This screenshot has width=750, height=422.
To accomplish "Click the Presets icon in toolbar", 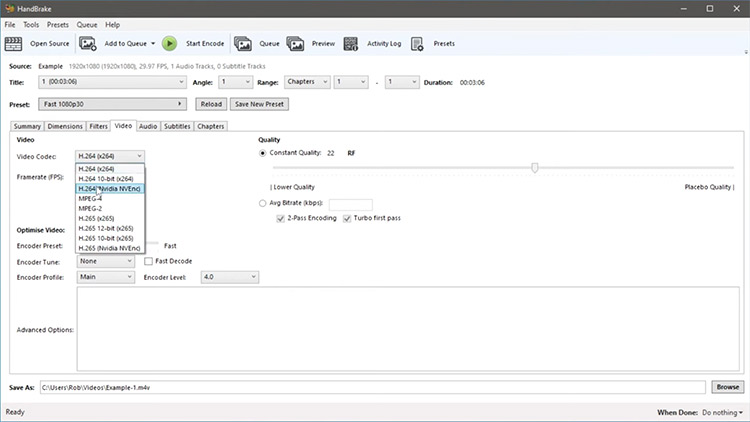I will tap(417, 44).
